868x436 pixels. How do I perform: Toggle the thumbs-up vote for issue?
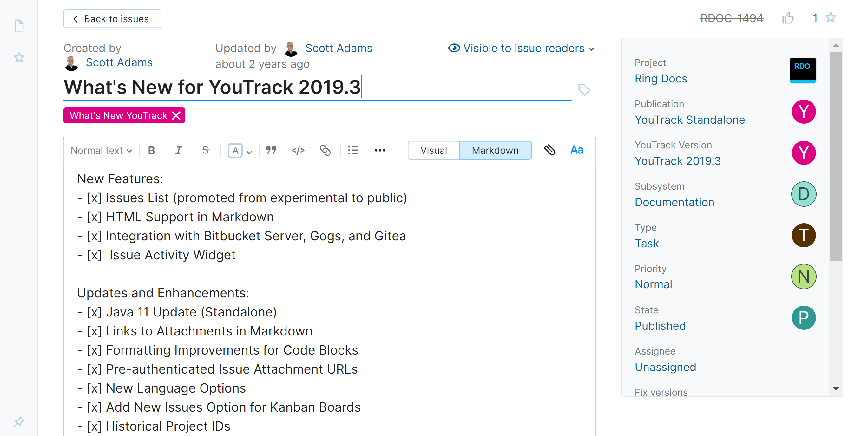click(788, 18)
